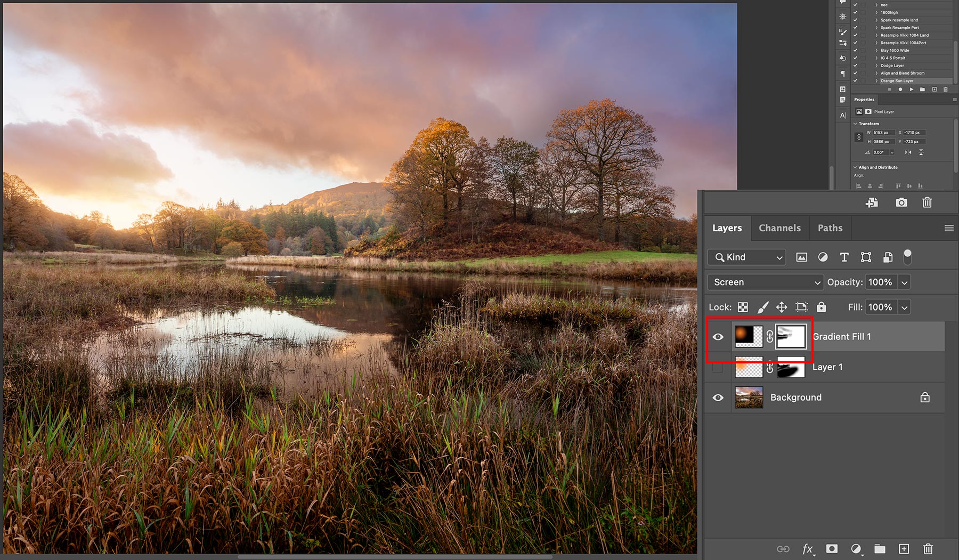This screenshot has height=560, width=959.
Task: Open layer style fx menu
Action: [808, 549]
